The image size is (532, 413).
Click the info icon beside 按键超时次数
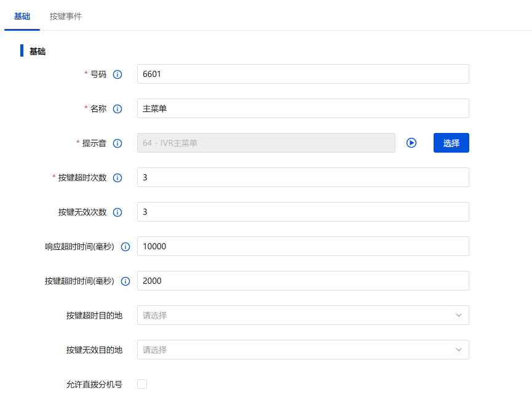117,178
